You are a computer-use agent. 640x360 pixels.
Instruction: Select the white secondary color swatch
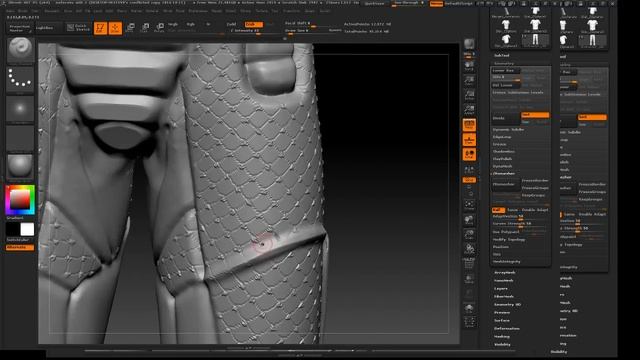click(x=27, y=229)
